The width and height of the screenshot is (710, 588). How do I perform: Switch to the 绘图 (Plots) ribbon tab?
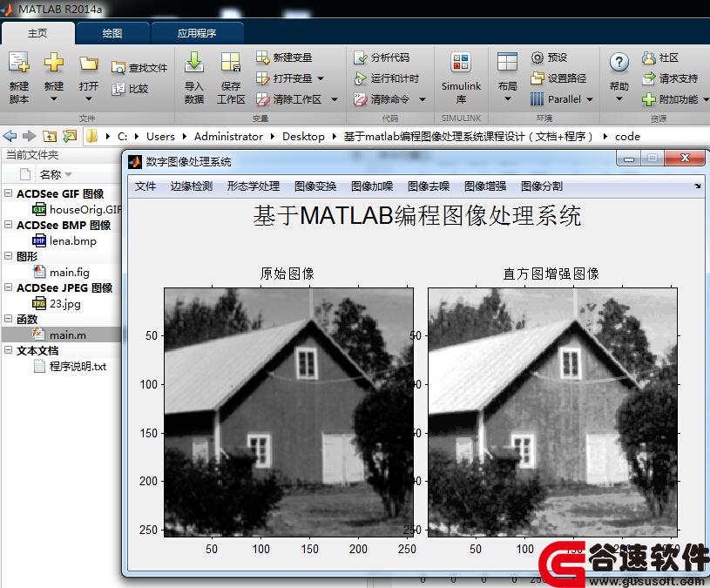tap(112, 33)
